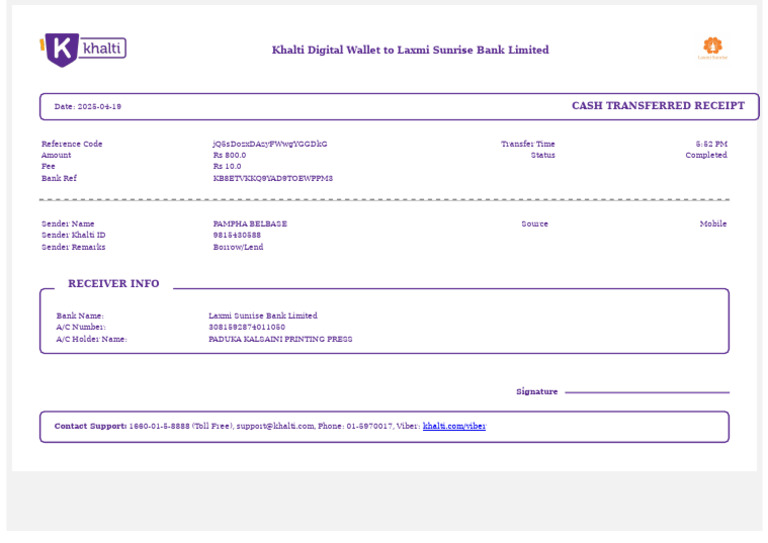Click the Completed status text

[x=706, y=155]
